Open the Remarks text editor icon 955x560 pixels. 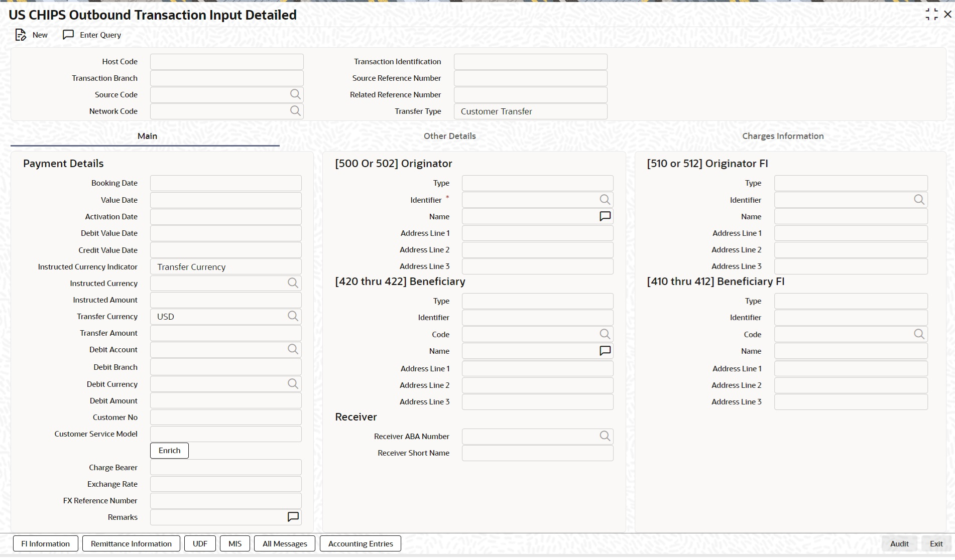293,517
